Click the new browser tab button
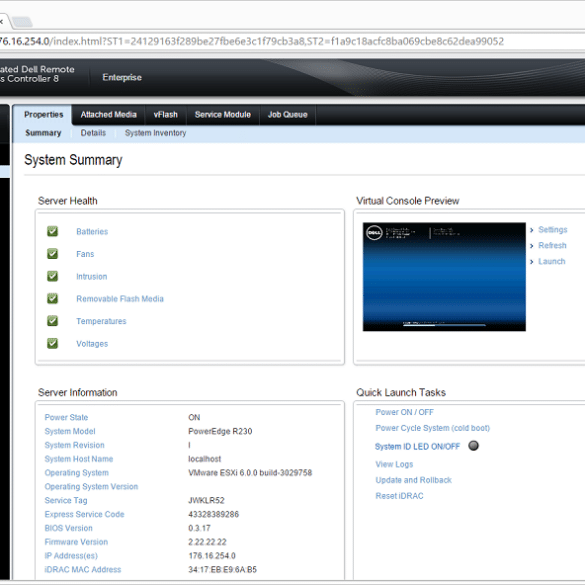The image size is (585, 585). click(x=22, y=22)
